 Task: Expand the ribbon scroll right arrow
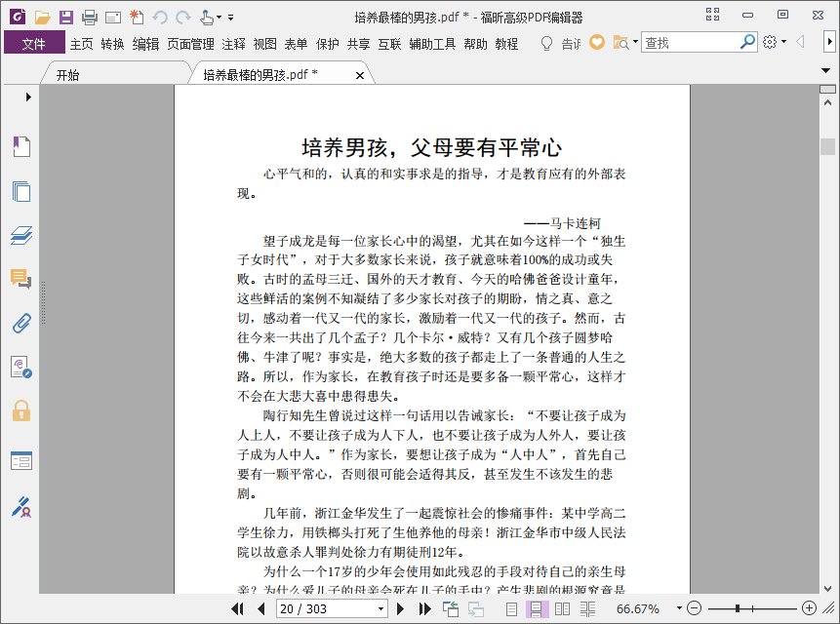(829, 41)
